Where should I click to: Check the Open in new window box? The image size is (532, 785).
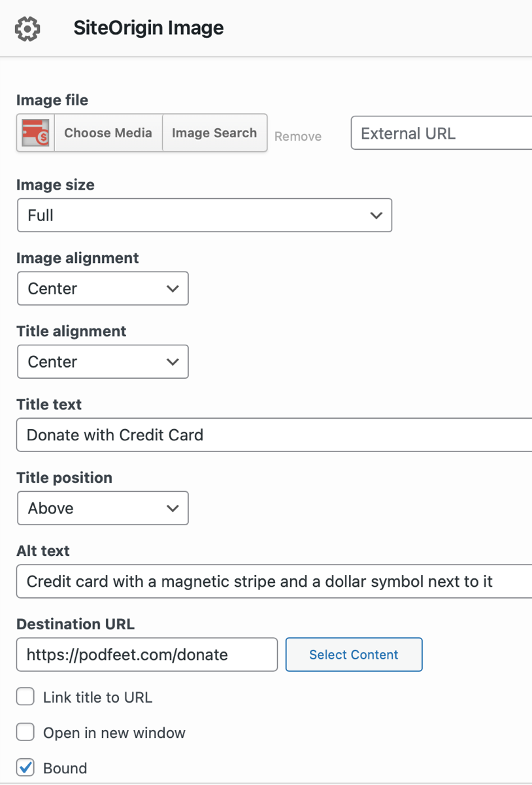click(x=25, y=733)
